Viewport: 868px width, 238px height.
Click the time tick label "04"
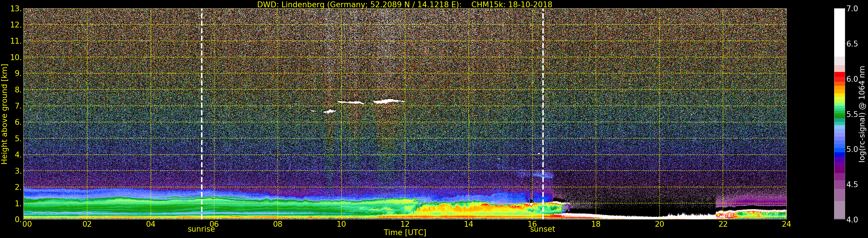click(x=151, y=224)
